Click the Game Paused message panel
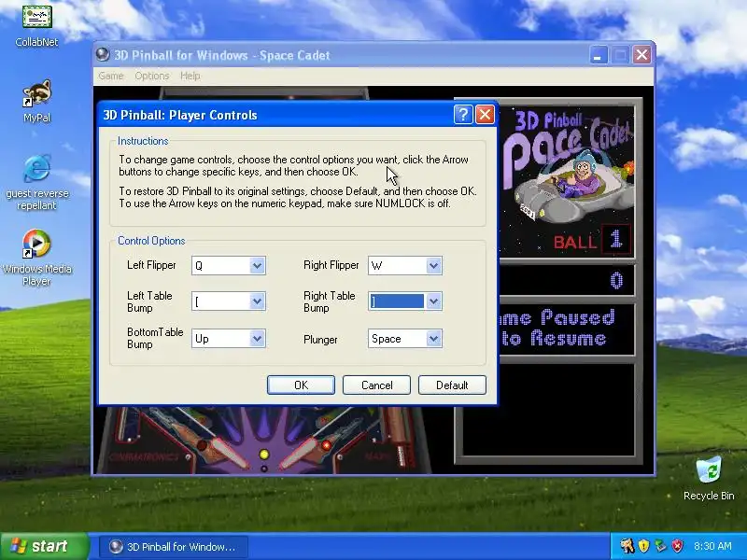This screenshot has width=747, height=560. coord(567,329)
